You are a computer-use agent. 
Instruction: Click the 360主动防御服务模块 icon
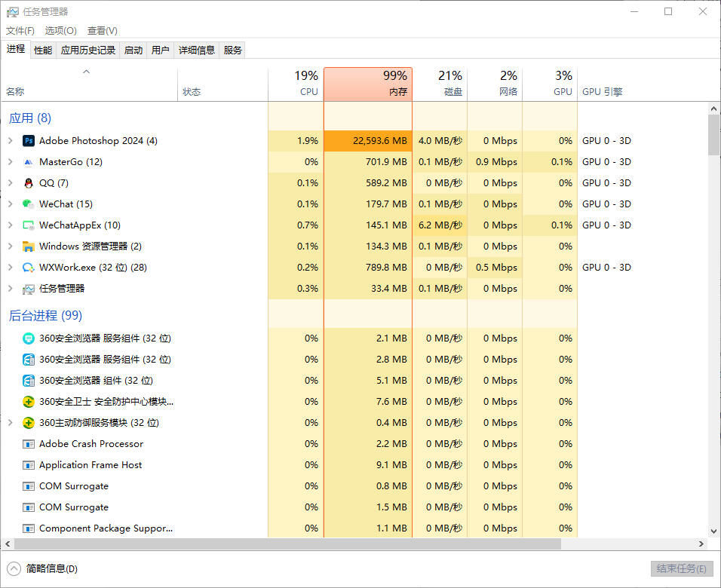pyautogui.click(x=29, y=423)
